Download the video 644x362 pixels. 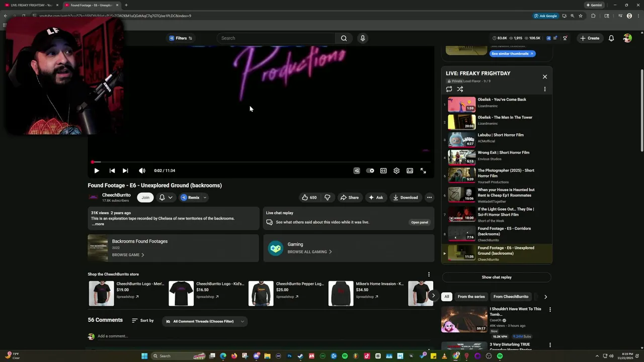[406, 198]
